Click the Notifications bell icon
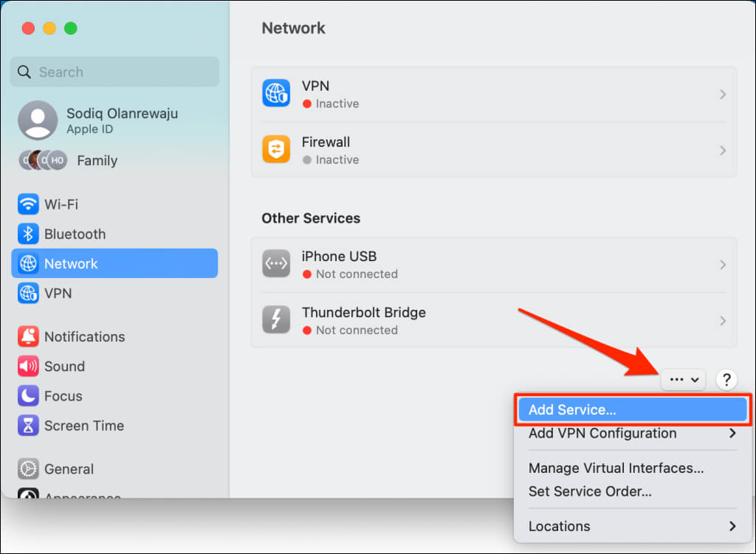 coord(28,336)
